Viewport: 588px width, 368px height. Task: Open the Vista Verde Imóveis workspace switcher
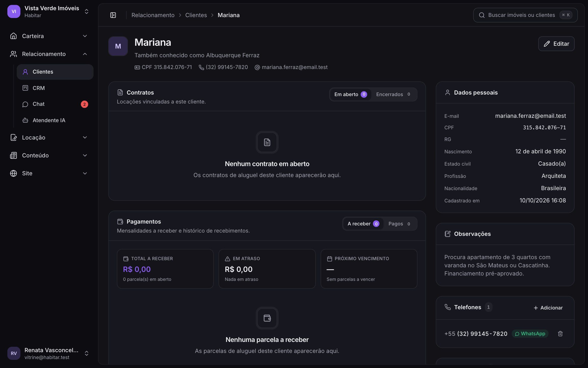click(x=48, y=11)
